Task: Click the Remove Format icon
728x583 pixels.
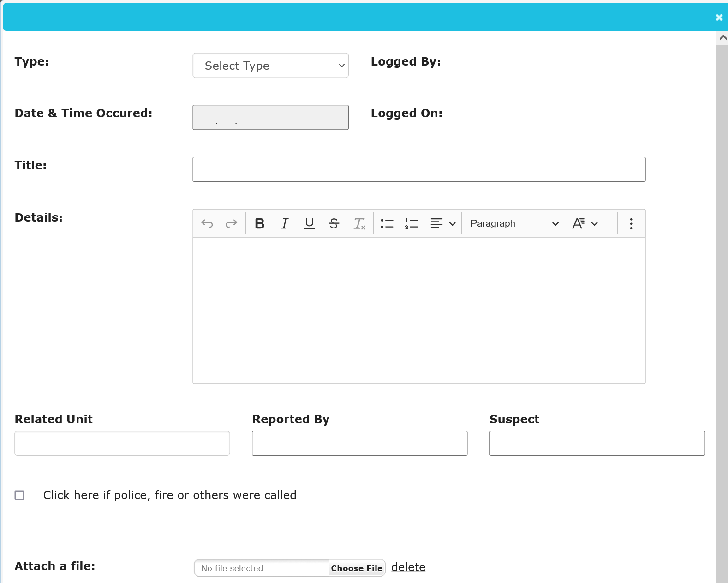Action: pos(359,224)
